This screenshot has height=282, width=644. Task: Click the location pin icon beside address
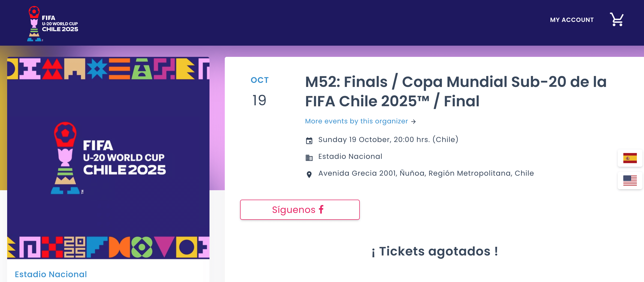[309, 174]
